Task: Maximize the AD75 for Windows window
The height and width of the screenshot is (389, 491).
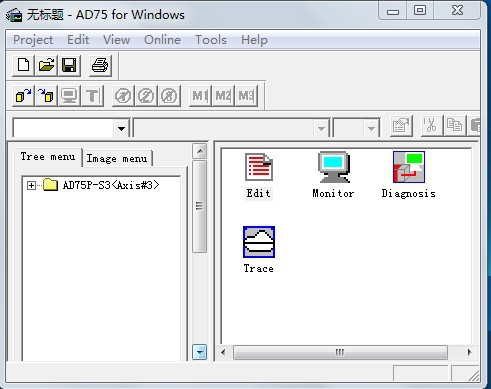Action: tap(420, 11)
